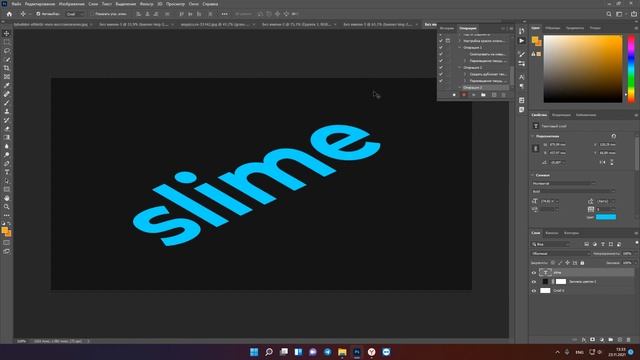Open the layer kind filter dropdown
Image resolution: width=640 pixels, height=360 pixels.
point(550,244)
